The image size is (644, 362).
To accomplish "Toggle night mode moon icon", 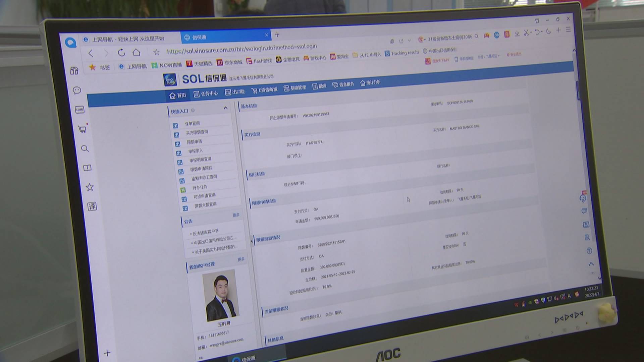I will [548, 31].
